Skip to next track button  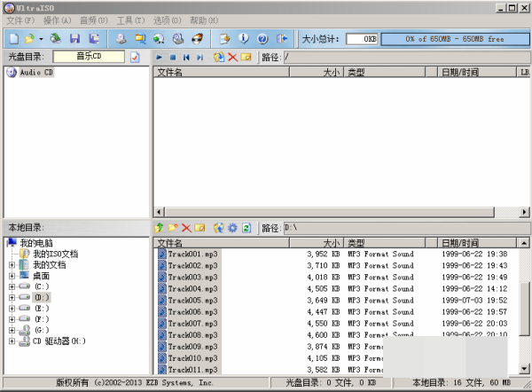(x=199, y=57)
